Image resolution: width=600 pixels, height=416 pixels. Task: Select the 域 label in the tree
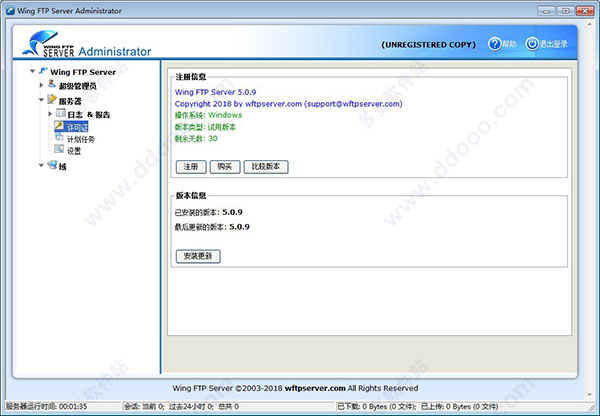pyautogui.click(x=62, y=167)
